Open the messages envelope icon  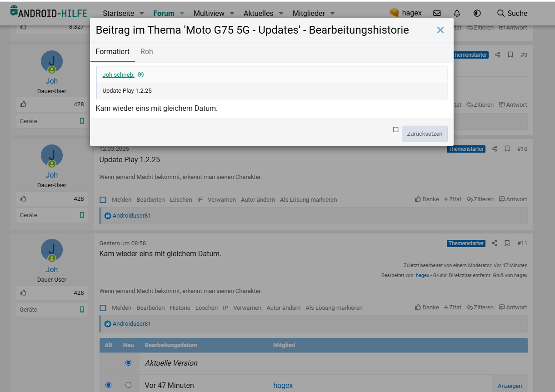point(437,13)
